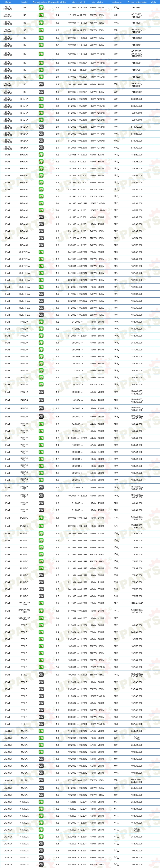Click the petrol icon for Punto 176 A8.000
This screenshot has width=160, height=868.
tap(41, 533)
